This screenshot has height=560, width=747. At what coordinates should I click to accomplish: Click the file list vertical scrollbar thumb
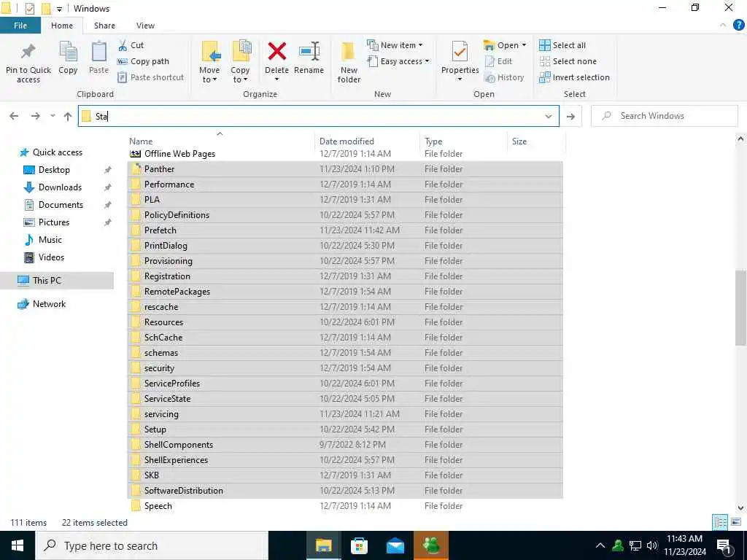click(x=740, y=307)
